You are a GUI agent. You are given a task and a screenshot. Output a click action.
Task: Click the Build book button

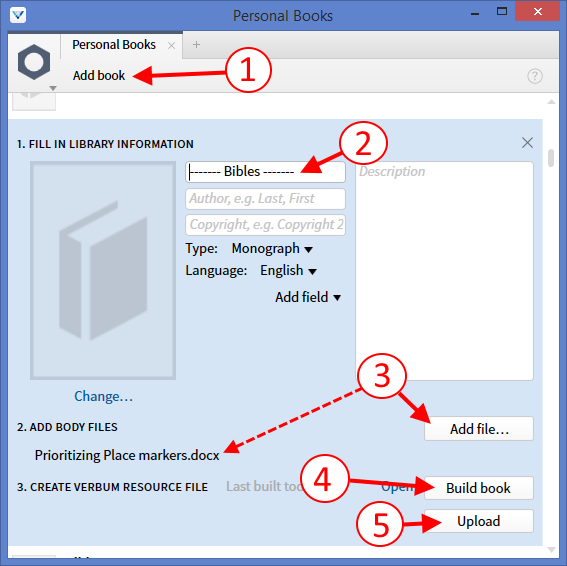coord(479,488)
